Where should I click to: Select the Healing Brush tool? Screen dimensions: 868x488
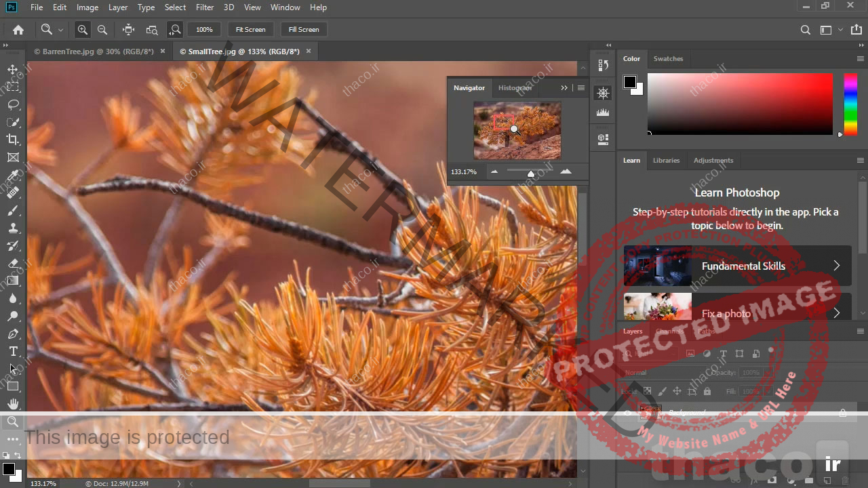coord(13,193)
